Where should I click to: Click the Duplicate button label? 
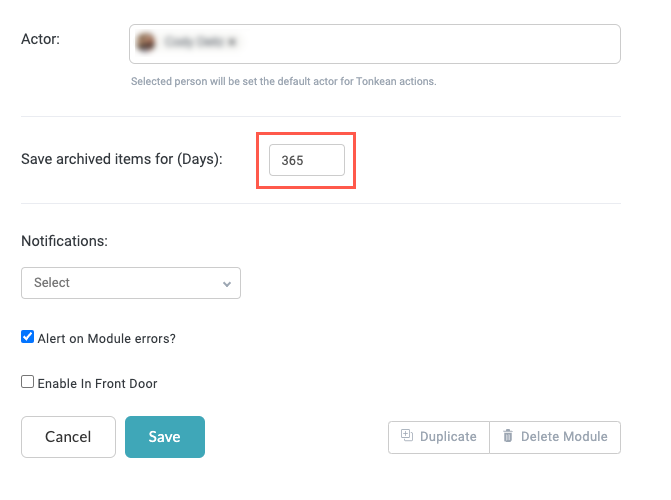[448, 437]
